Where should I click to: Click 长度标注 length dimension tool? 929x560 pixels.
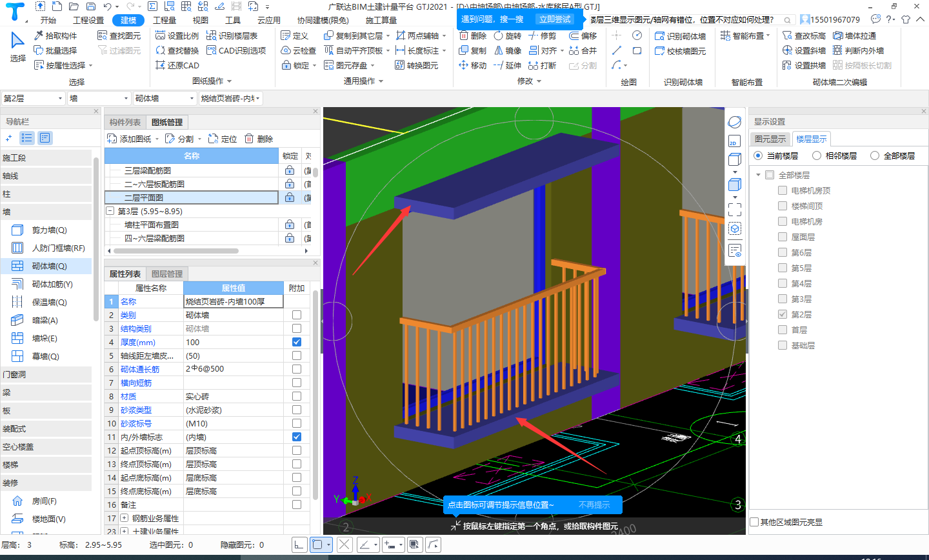pyautogui.click(x=418, y=50)
